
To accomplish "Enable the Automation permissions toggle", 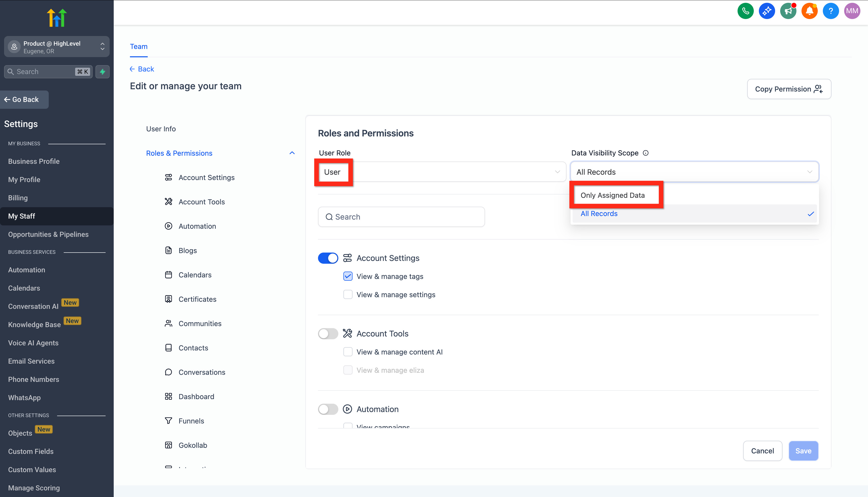I will tap(328, 409).
